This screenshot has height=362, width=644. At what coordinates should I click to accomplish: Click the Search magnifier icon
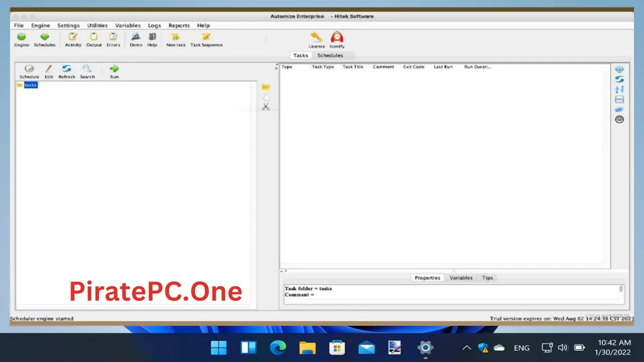click(x=87, y=69)
